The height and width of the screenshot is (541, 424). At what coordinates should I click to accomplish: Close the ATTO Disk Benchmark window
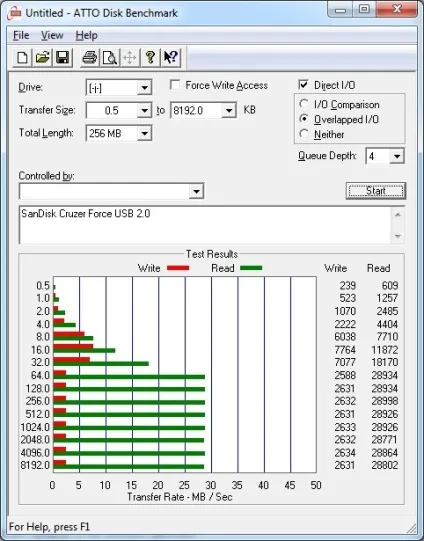[x=397, y=9]
